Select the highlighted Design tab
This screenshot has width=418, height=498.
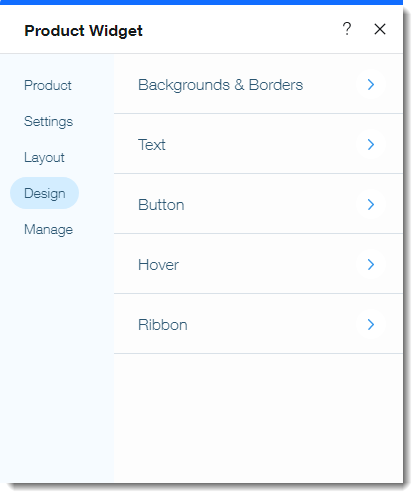coord(44,193)
